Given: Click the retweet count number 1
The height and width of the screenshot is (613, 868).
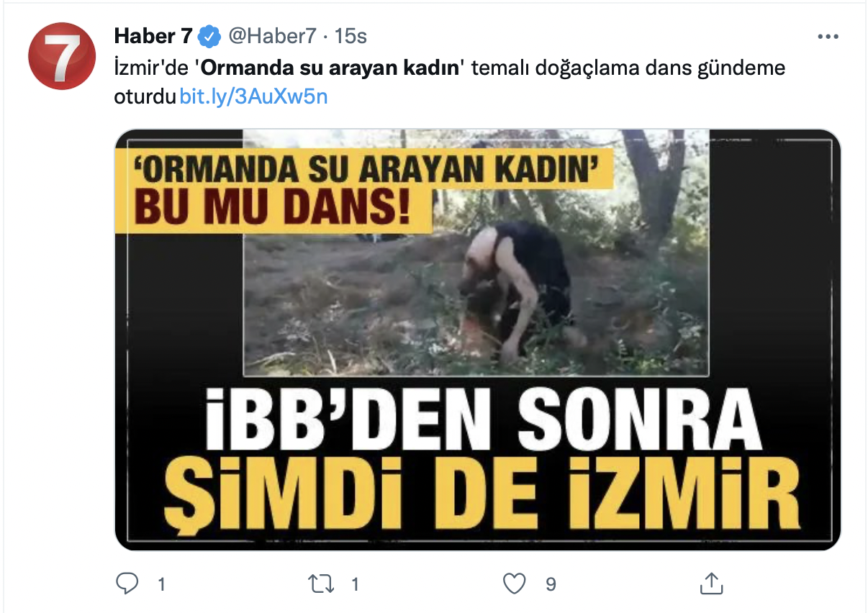Looking at the screenshot, I should click(x=354, y=584).
